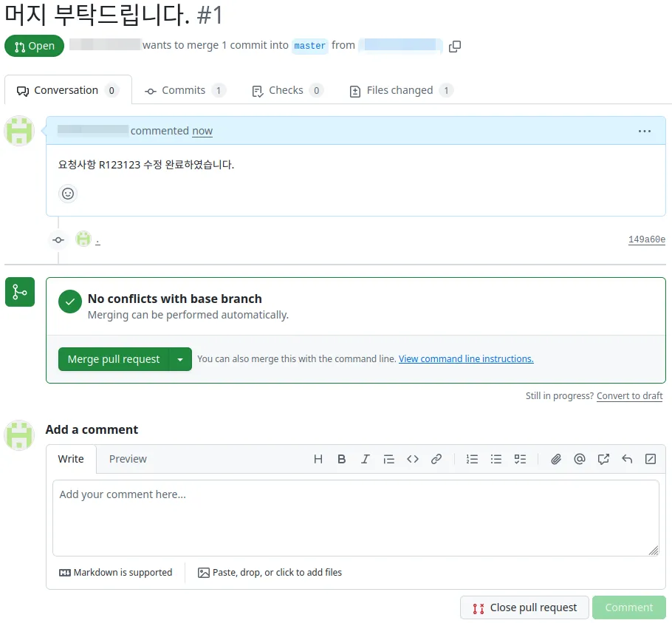
Task: Apply bold formatting in comment toolbar
Action: tap(342, 459)
